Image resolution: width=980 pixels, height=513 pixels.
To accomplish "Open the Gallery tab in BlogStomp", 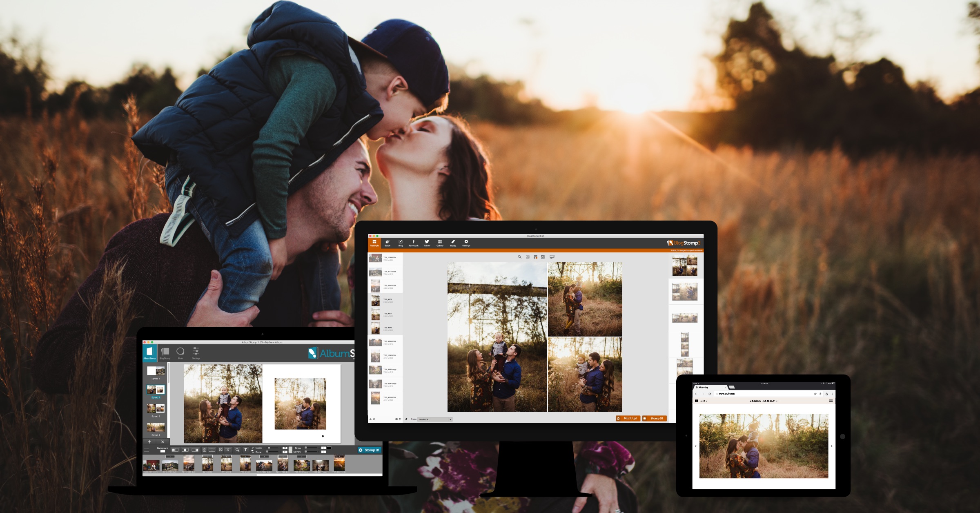I will tap(440, 243).
